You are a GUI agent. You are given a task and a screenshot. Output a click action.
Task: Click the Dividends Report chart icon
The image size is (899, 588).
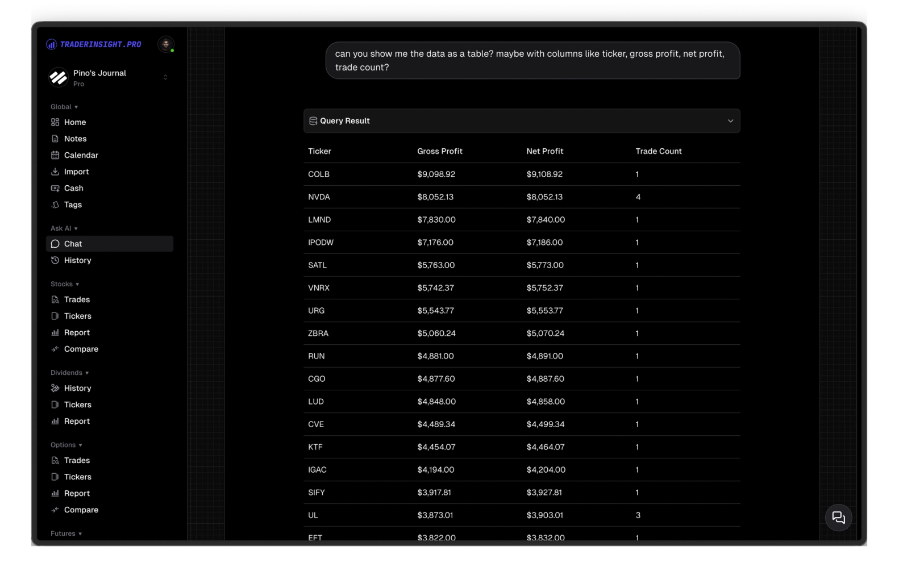click(55, 421)
